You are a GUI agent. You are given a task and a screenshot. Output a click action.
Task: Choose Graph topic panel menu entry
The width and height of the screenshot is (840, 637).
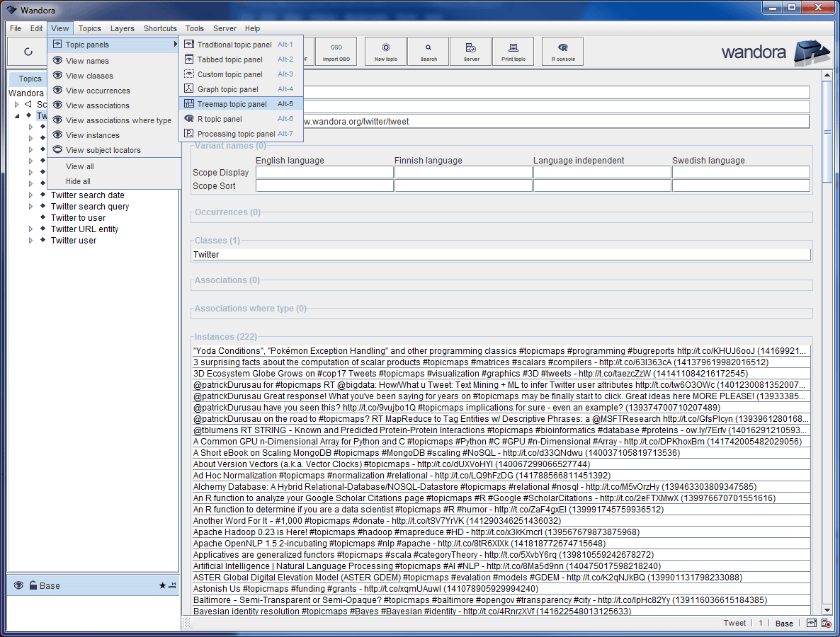(227, 89)
